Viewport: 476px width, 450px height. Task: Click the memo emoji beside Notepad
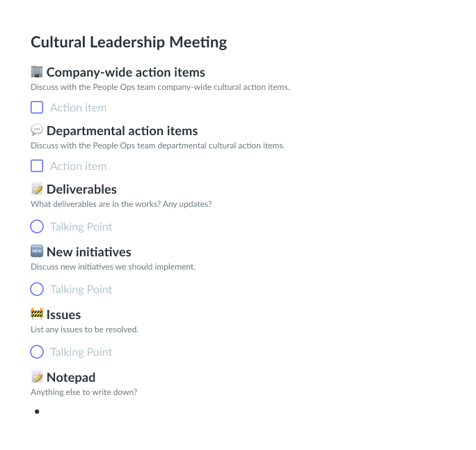[x=37, y=377]
